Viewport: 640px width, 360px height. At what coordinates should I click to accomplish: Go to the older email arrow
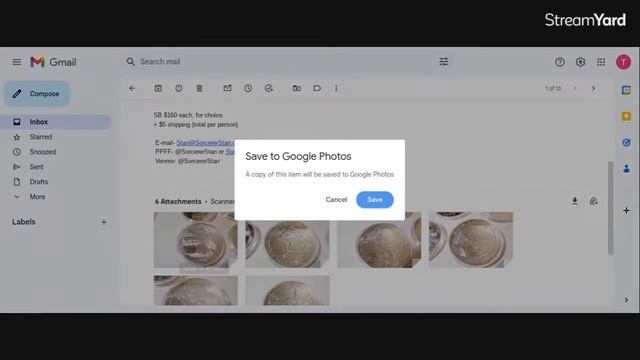click(593, 88)
